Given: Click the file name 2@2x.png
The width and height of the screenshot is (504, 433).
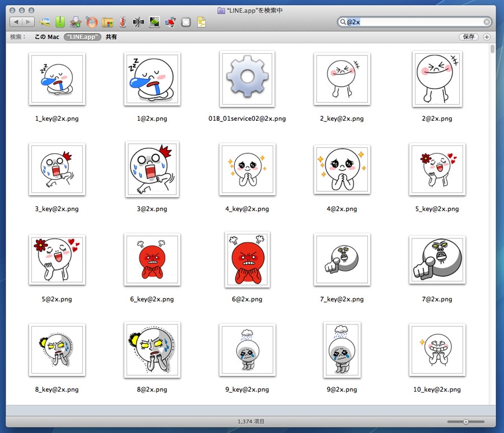Looking at the screenshot, I should [x=437, y=119].
